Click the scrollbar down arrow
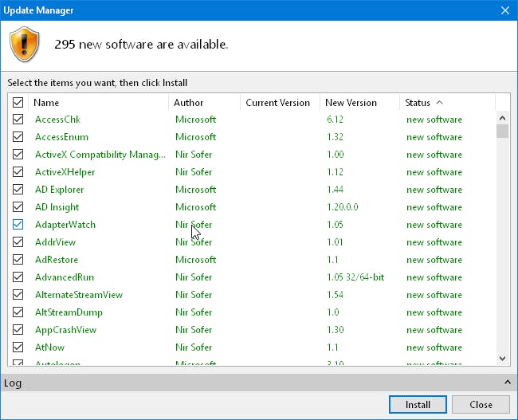Viewport: 518px width, 420px height. [x=503, y=358]
